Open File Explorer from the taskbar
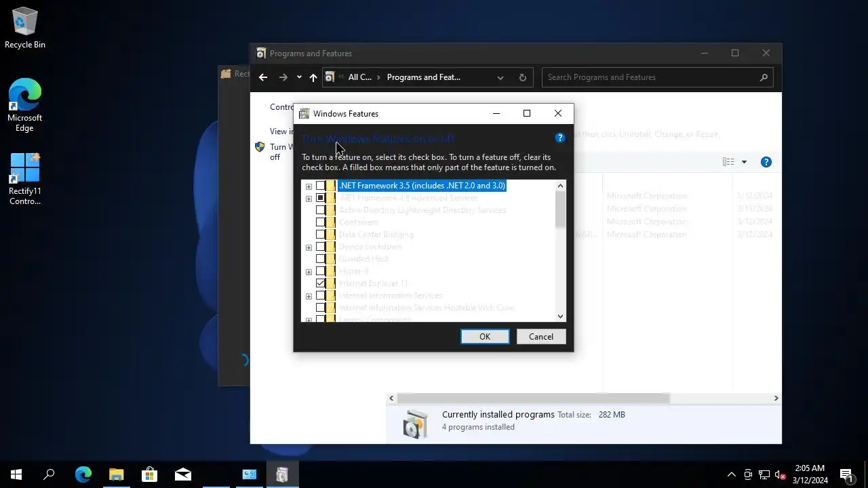 (116, 474)
